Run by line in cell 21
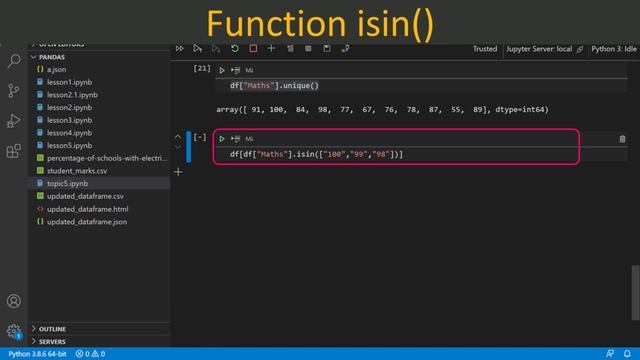This screenshot has width=640, height=360. coord(236,70)
